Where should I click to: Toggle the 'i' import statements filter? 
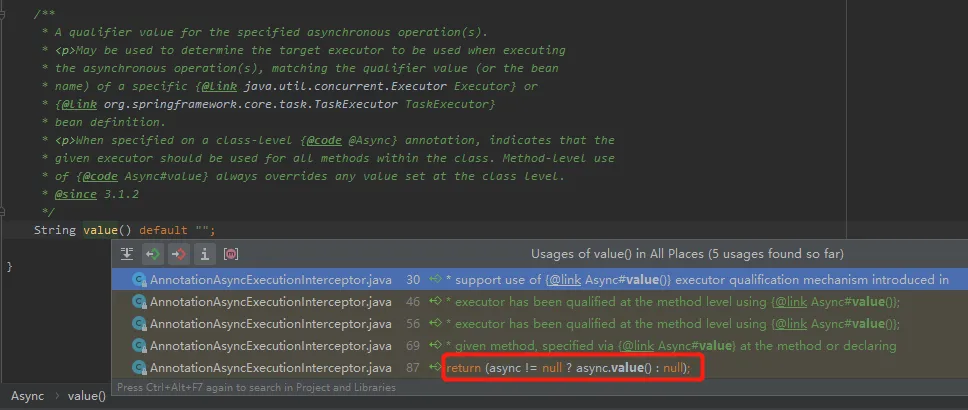[x=204, y=254]
